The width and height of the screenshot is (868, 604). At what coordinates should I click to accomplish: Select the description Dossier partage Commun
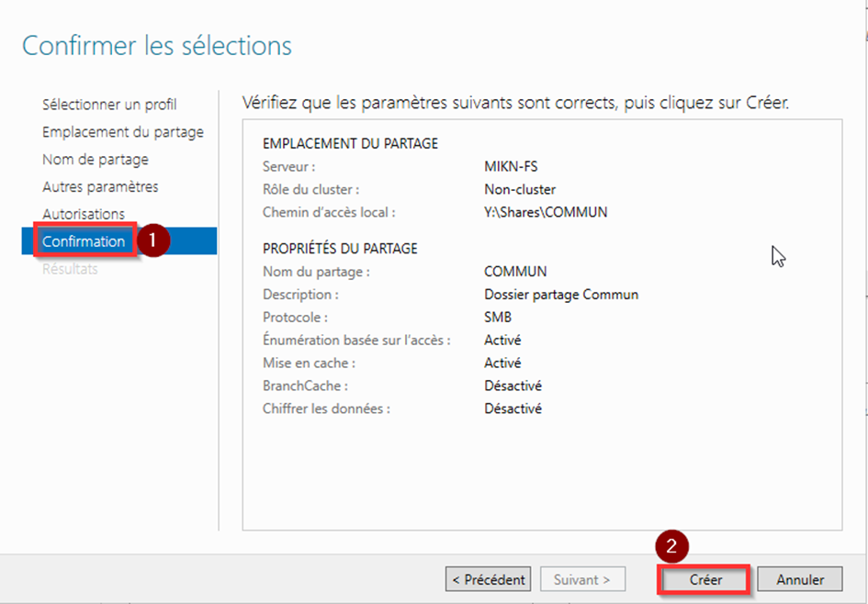561,295
